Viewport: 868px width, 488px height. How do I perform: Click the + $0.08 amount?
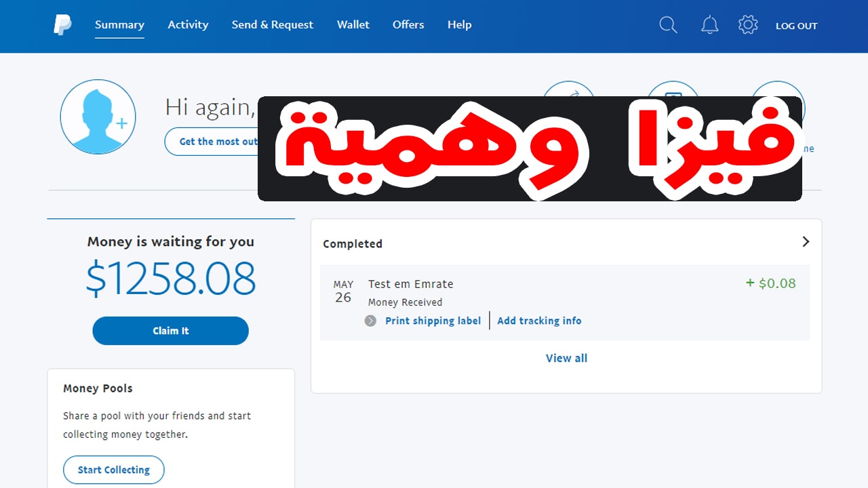tap(771, 283)
